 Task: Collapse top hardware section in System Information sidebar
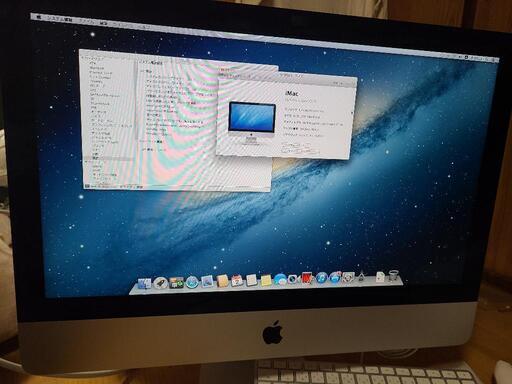[82, 58]
